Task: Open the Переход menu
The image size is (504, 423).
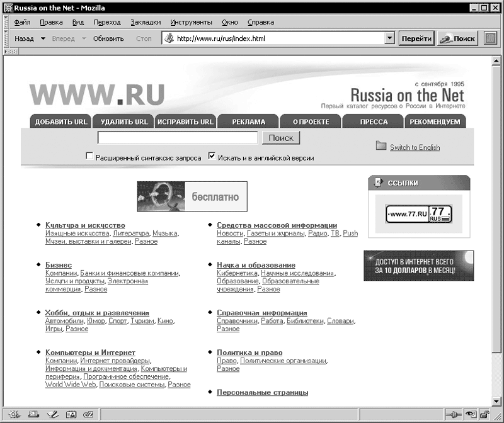Action: (107, 22)
